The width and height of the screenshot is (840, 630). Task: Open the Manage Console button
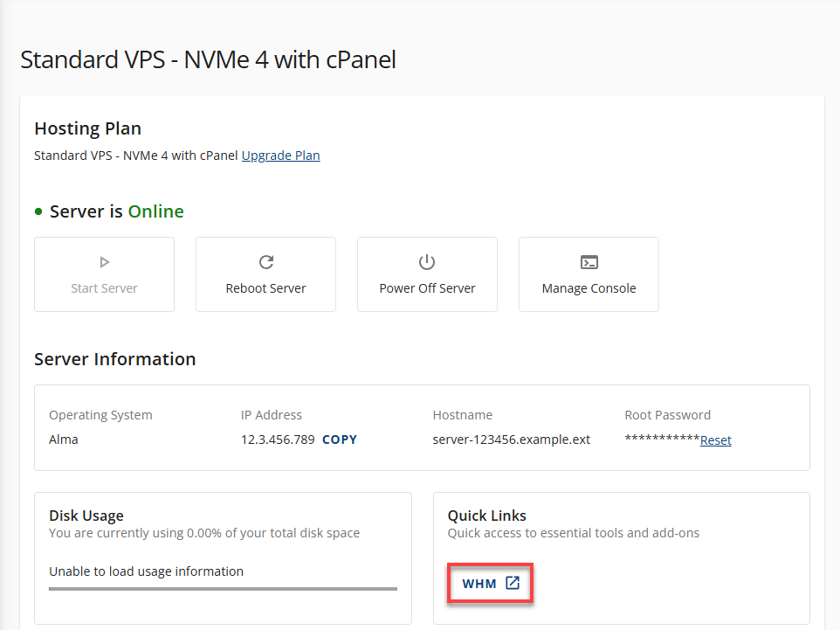pos(589,274)
